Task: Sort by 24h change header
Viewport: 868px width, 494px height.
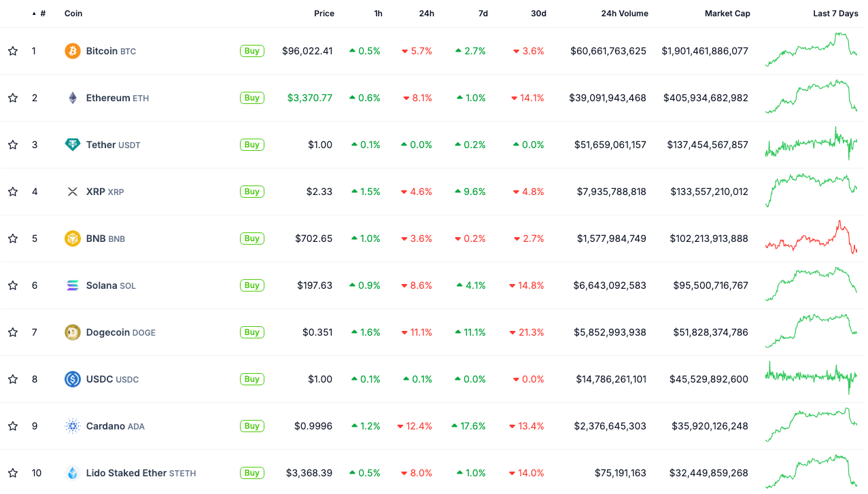Action: tap(427, 14)
